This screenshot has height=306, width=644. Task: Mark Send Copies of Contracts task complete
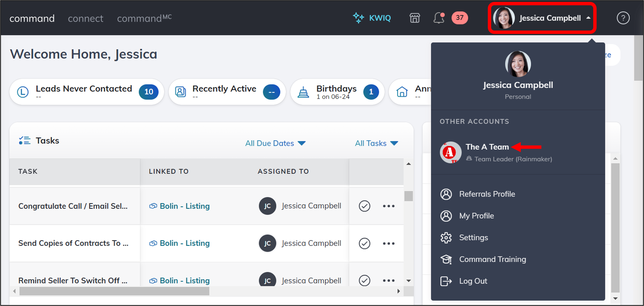[x=364, y=243]
